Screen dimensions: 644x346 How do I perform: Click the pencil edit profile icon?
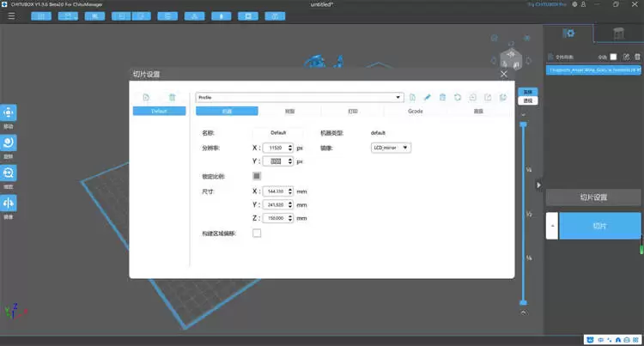coord(427,98)
